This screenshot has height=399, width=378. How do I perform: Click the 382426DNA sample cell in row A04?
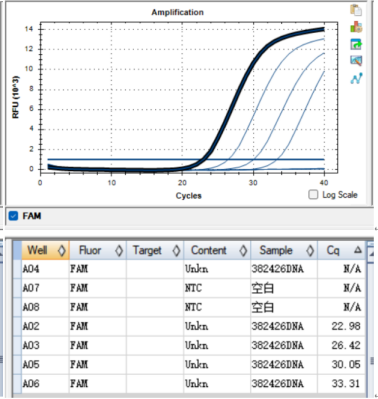(x=284, y=269)
